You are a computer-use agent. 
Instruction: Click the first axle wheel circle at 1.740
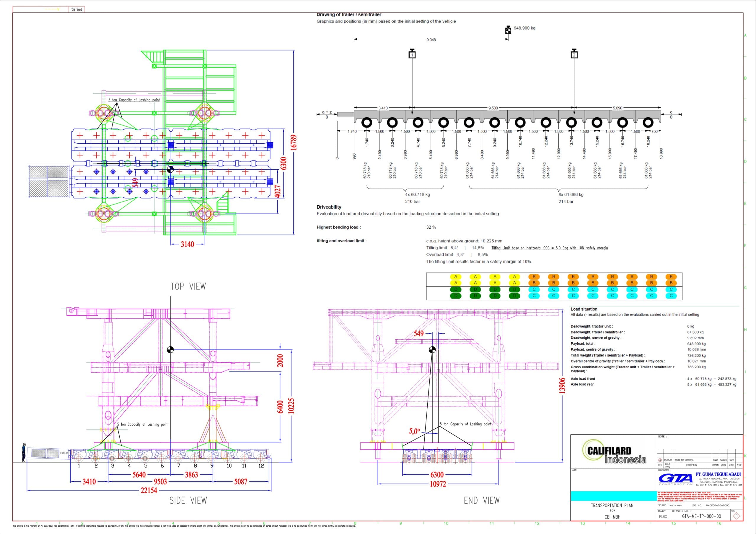coord(367,123)
